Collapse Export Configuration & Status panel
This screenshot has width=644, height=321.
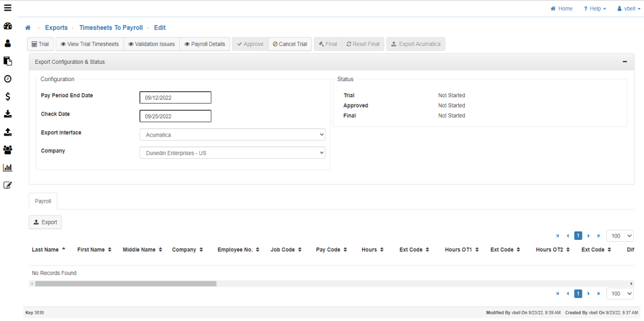pos(624,62)
